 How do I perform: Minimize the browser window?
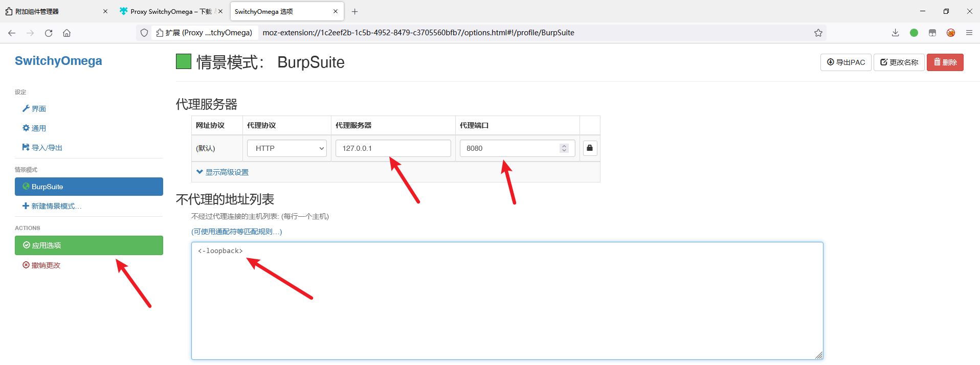(x=923, y=11)
